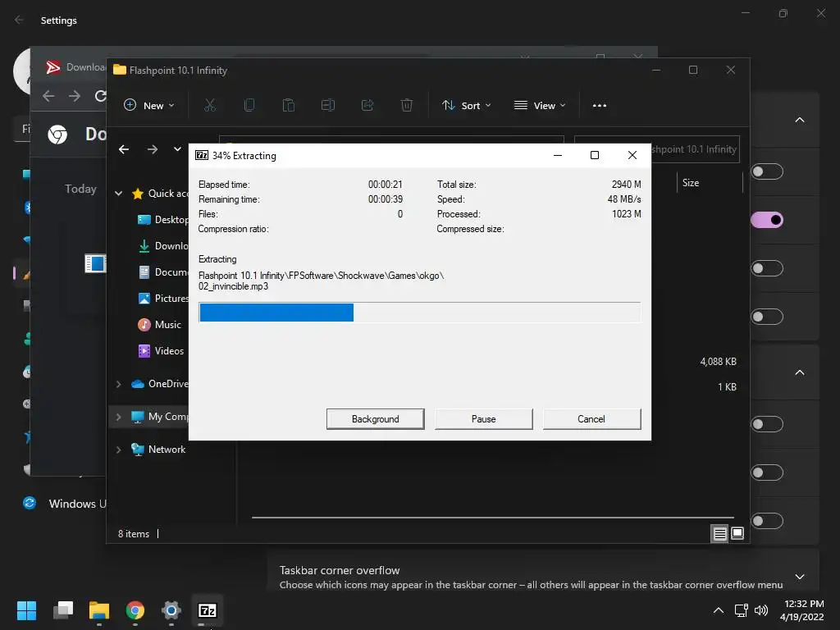Go back in File Explorer
The width and height of the screenshot is (840, 630).
(124, 149)
